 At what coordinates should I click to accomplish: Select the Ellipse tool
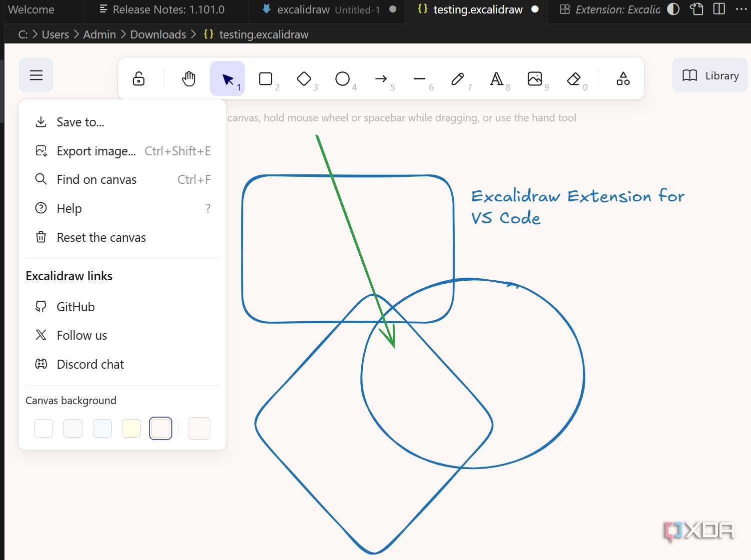click(343, 79)
